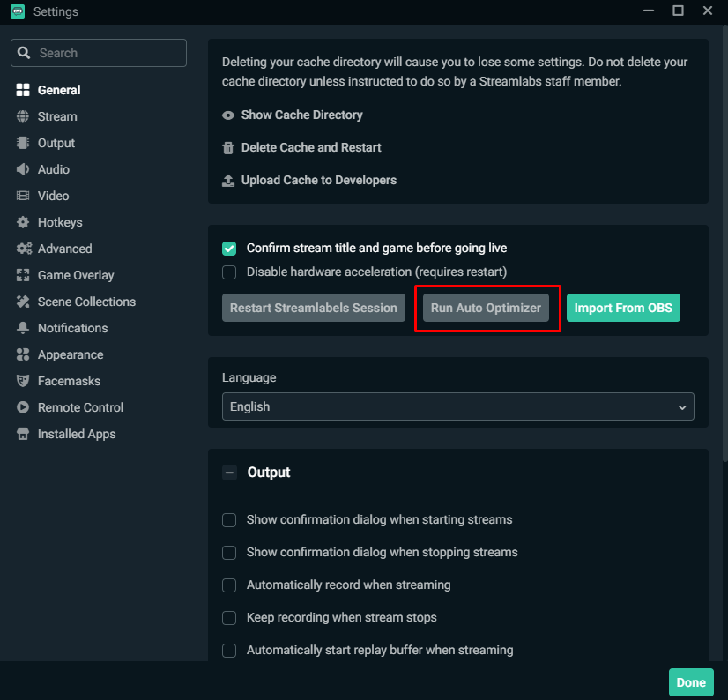Click the Game Overlay expand icon
Viewport: 728px width, 700px height.
[23, 275]
